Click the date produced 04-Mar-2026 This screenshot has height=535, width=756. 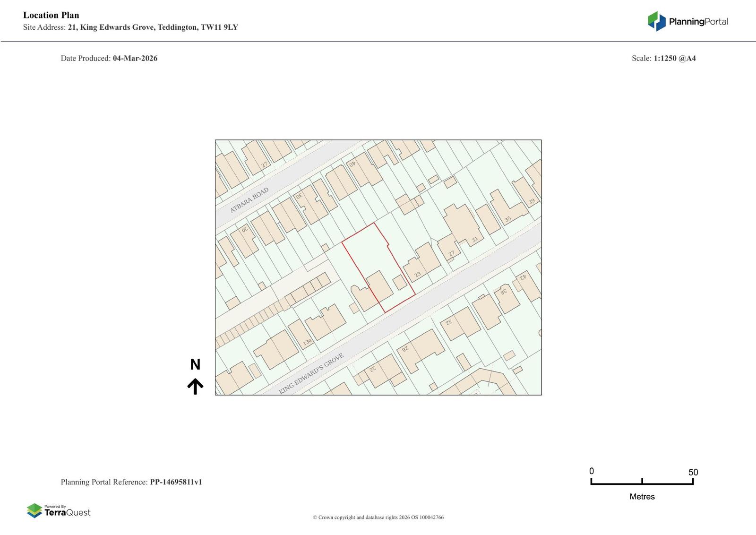tap(135, 59)
